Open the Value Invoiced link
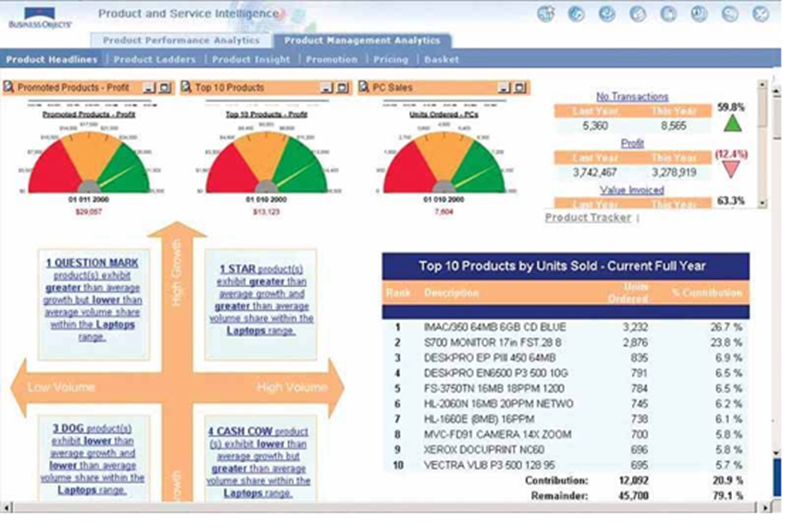Viewport: 794px width, 530px height. point(632,190)
